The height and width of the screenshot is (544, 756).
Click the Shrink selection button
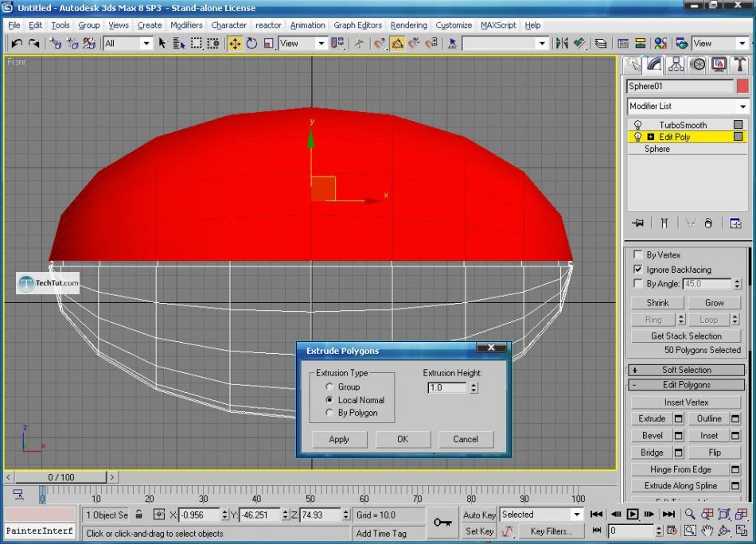coord(657,302)
